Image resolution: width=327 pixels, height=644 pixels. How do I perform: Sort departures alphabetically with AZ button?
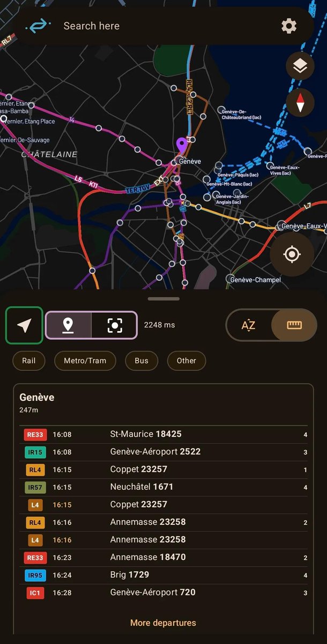[x=248, y=325]
